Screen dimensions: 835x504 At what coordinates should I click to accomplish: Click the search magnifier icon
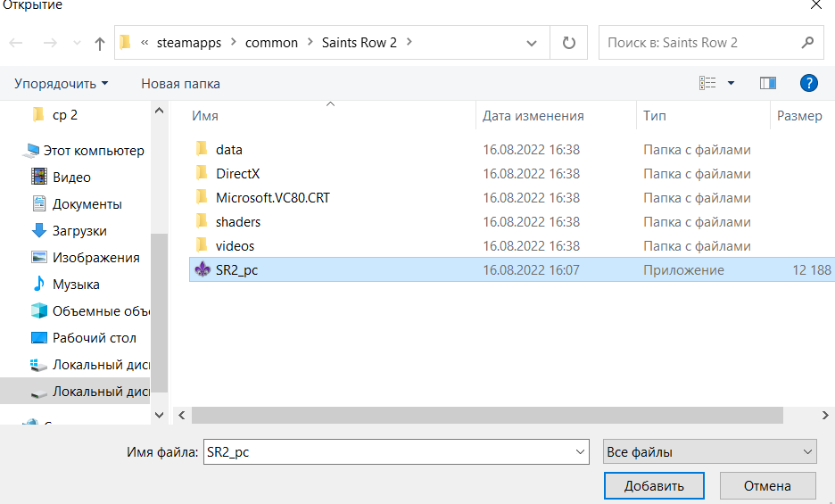808,42
